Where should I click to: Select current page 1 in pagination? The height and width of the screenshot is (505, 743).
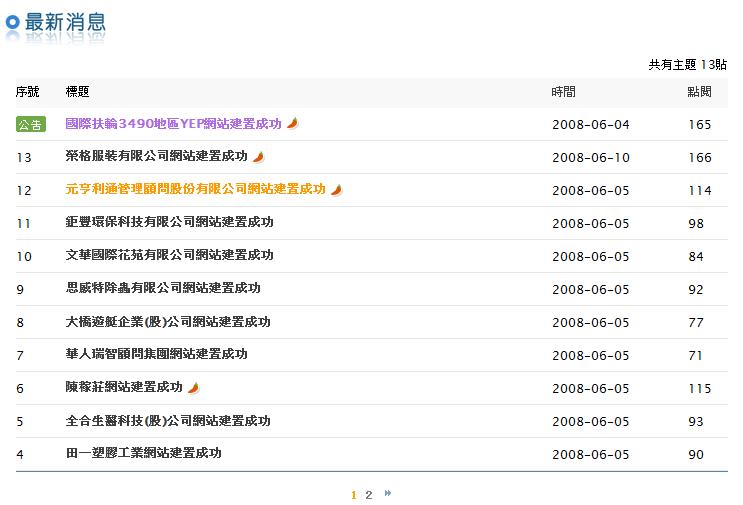pos(354,494)
